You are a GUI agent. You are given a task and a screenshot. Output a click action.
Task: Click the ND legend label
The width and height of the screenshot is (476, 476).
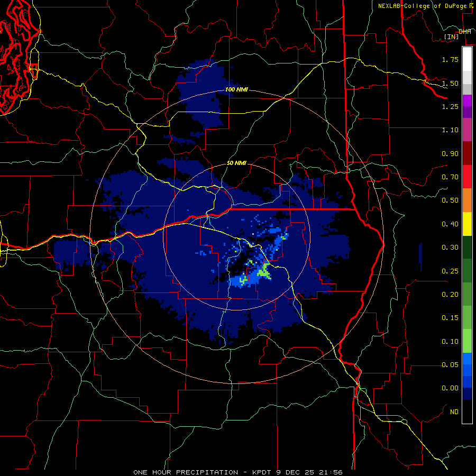(454, 412)
